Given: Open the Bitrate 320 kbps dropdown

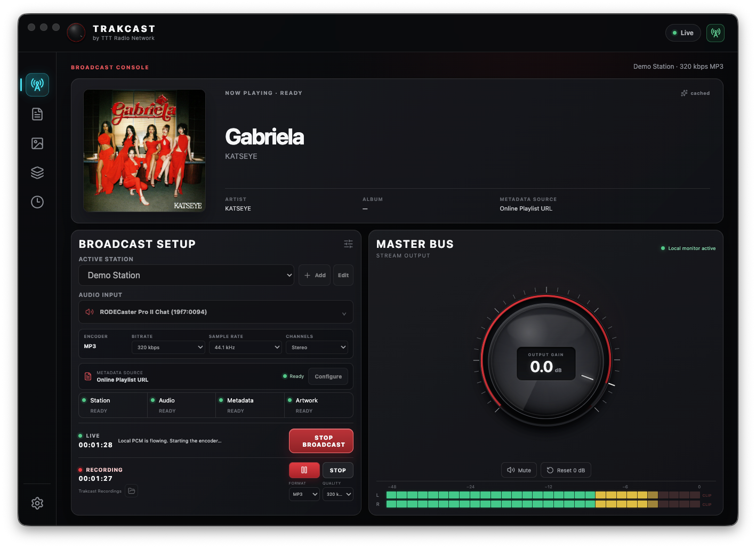Looking at the screenshot, I should pyautogui.click(x=168, y=348).
